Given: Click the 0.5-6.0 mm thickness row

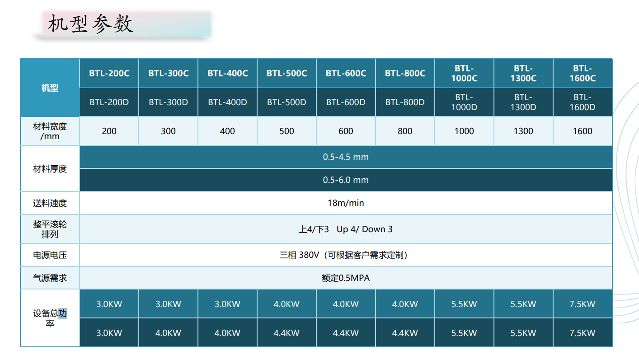Looking at the screenshot, I should [x=346, y=180].
